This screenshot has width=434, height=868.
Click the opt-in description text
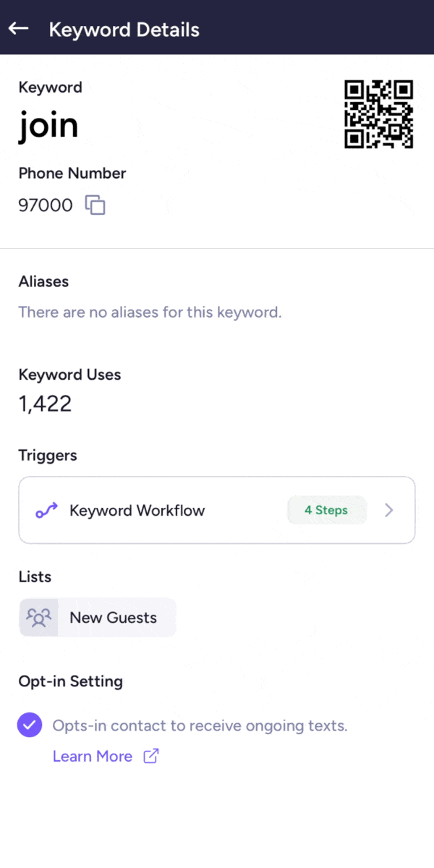(x=200, y=726)
